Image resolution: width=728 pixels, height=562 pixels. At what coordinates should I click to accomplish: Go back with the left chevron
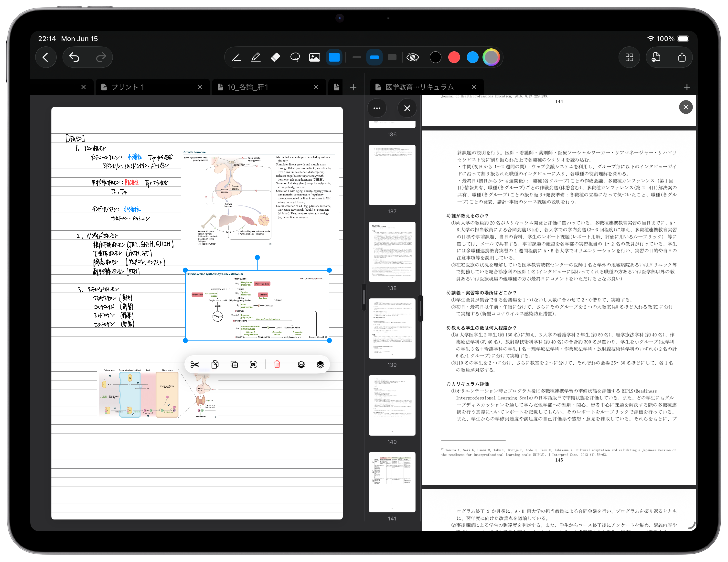click(x=46, y=57)
